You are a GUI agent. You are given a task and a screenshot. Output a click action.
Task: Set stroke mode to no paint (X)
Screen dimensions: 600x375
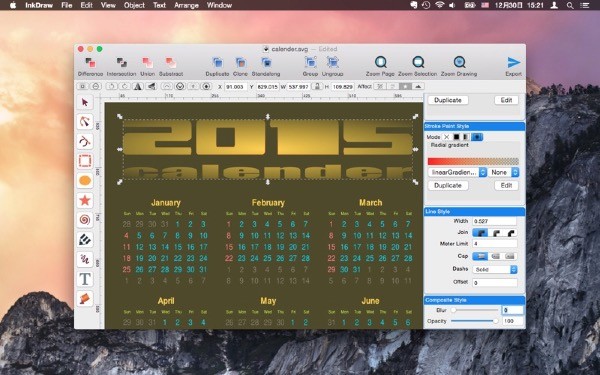[x=447, y=137]
